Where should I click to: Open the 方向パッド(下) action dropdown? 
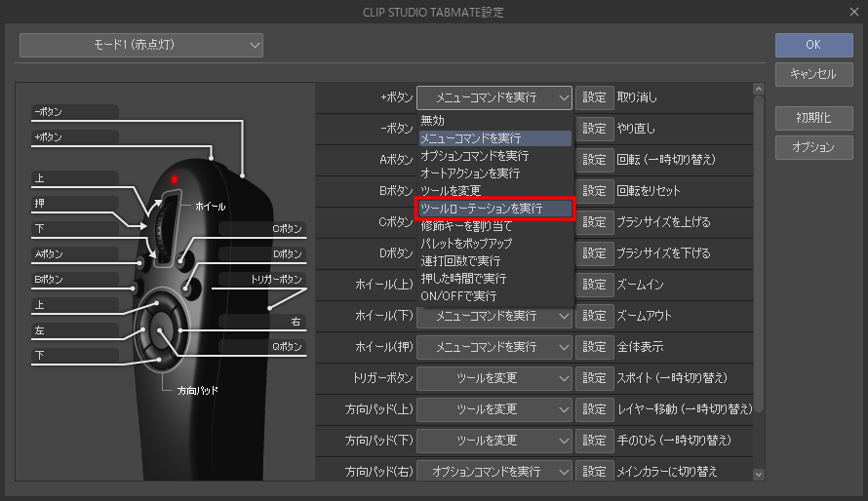pyautogui.click(x=494, y=441)
